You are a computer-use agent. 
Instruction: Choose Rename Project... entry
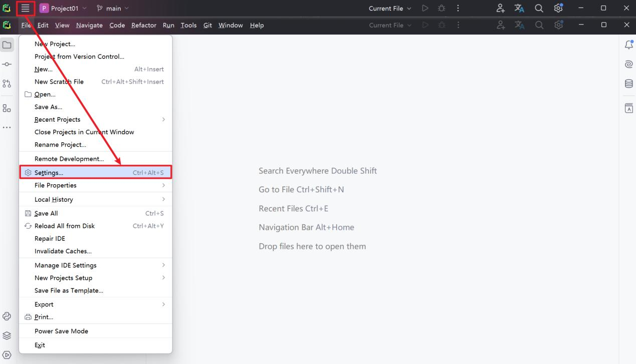point(95,145)
